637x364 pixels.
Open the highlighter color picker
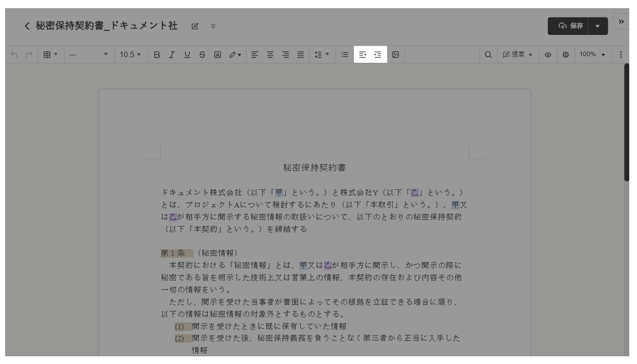235,54
